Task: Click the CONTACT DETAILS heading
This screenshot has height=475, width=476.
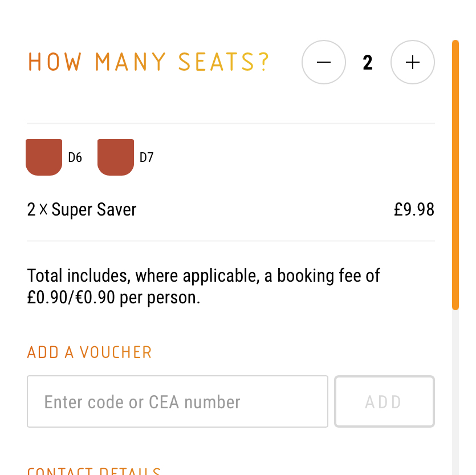Action: [x=93, y=471]
